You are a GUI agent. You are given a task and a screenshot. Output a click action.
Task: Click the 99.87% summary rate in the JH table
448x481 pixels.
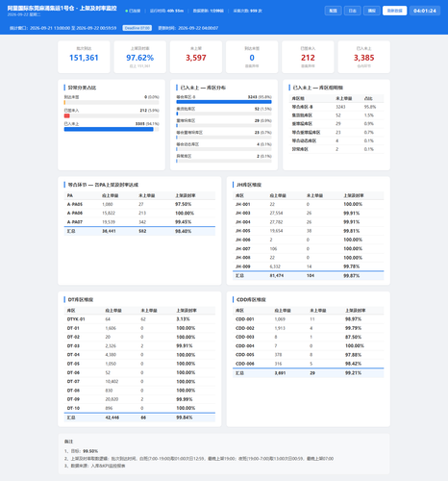point(352,275)
